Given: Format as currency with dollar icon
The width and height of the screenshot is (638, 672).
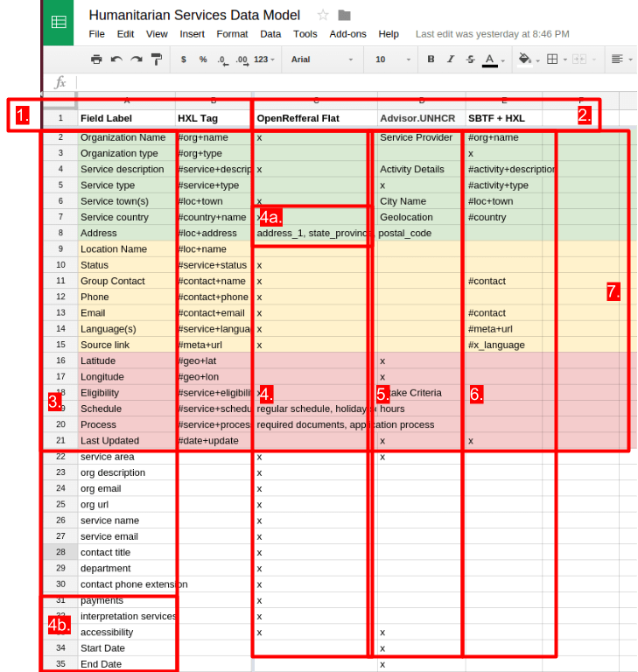Looking at the screenshot, I should click(x=184, y=59).
